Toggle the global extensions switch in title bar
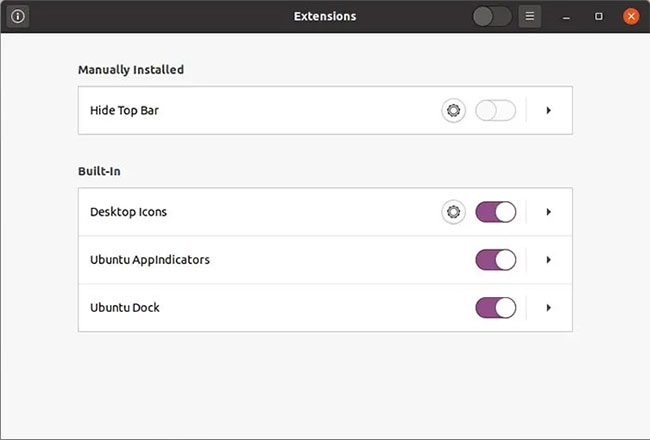The width and height of the screenshot is (650, 440). point(492,17)
